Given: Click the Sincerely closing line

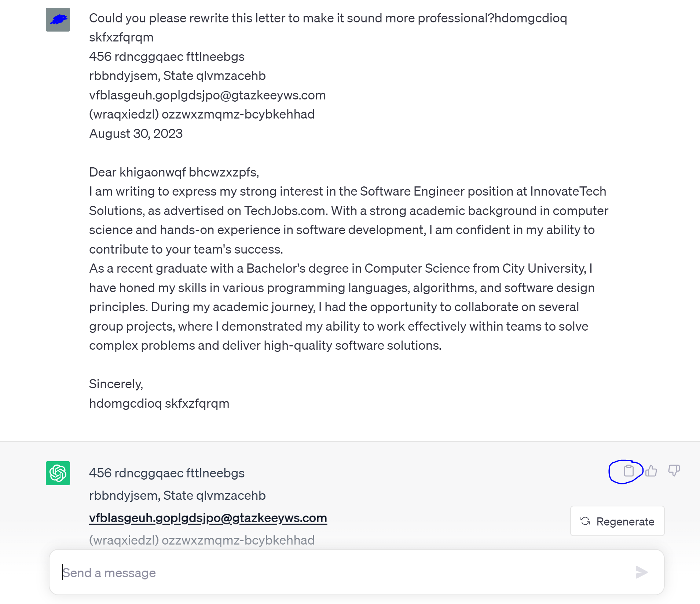Looking at the screenshot, I should (116, 384).
